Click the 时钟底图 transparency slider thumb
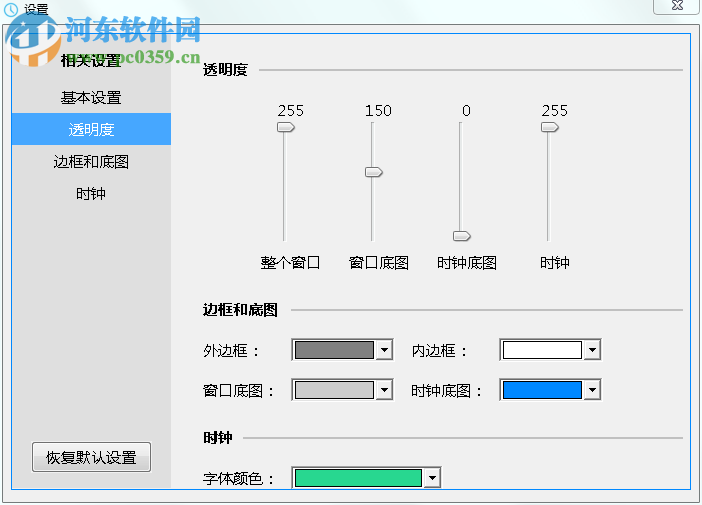 [x=462, y=236]
